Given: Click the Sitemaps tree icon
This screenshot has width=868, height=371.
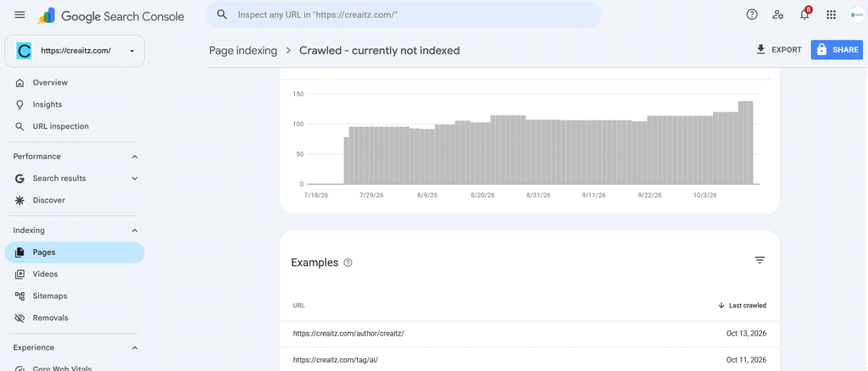Looking at the screenshot, I should click(x=20, y=296).
